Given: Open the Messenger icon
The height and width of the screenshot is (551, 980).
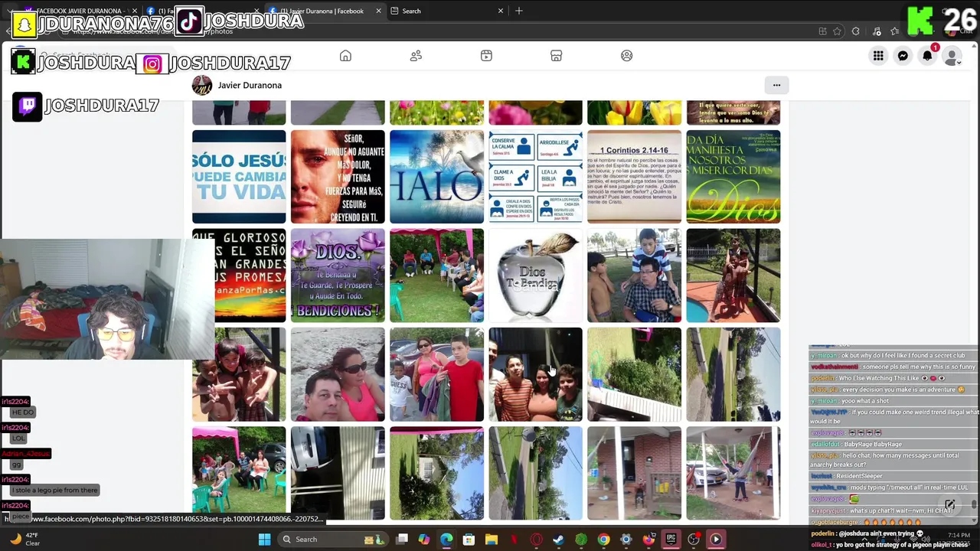Looking at the screenshot, I should pos(903,56).
